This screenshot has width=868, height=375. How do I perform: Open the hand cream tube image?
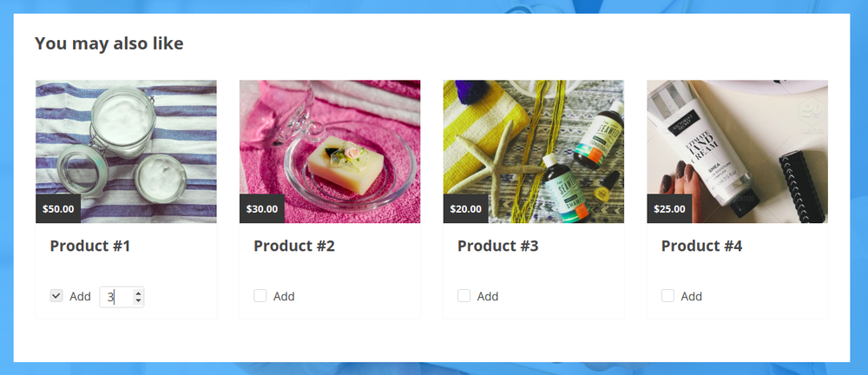tap(737, 152)
